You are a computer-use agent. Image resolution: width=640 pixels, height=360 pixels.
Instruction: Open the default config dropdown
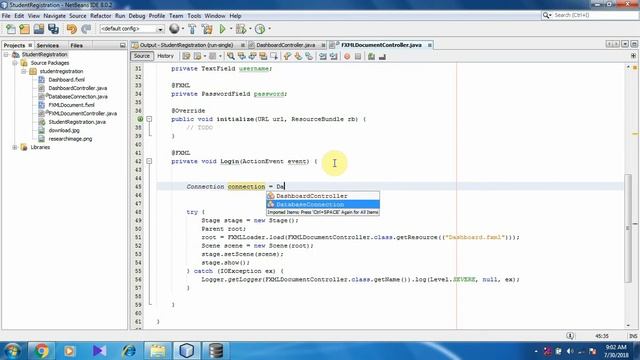(132, 29)
